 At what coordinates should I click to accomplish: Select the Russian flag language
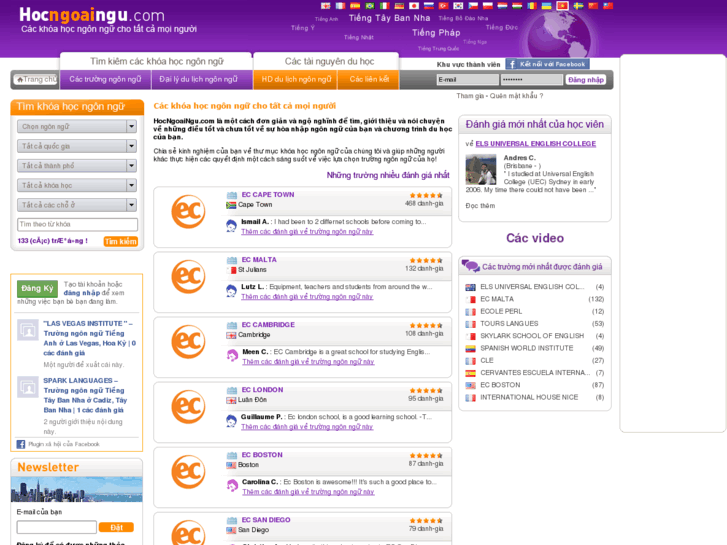pos(429,6)
